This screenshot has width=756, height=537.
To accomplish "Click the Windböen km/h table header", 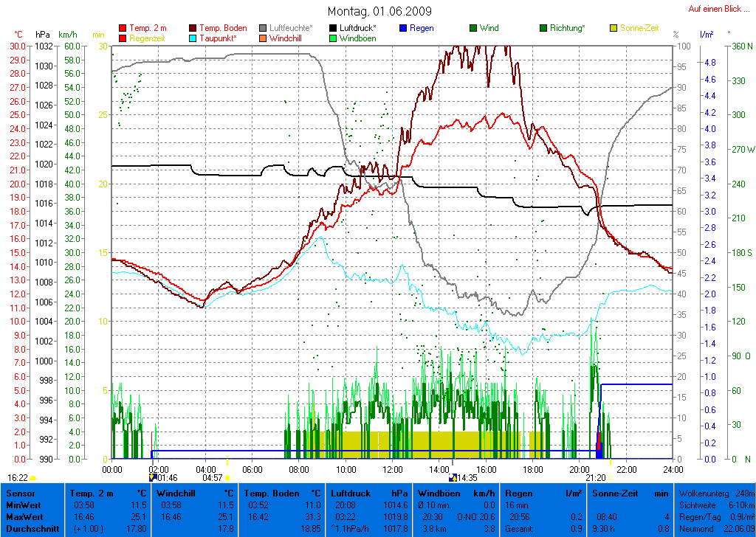I will 456,493.
